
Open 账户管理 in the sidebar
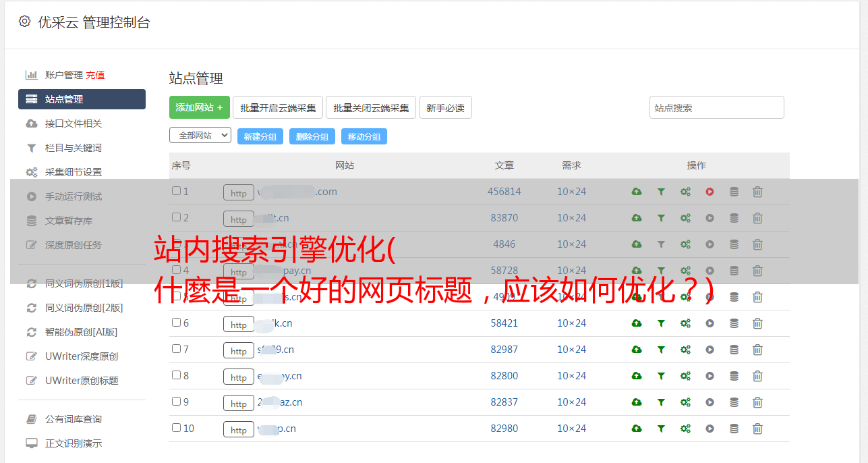pos(63,75)
